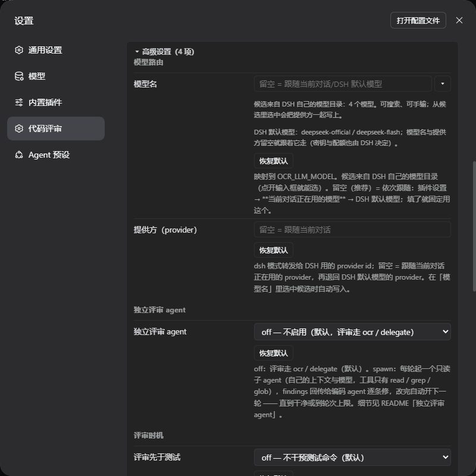Click the gear icon beside 通用设置
This screenshot has width=476, height=476.
click(19, 50)
